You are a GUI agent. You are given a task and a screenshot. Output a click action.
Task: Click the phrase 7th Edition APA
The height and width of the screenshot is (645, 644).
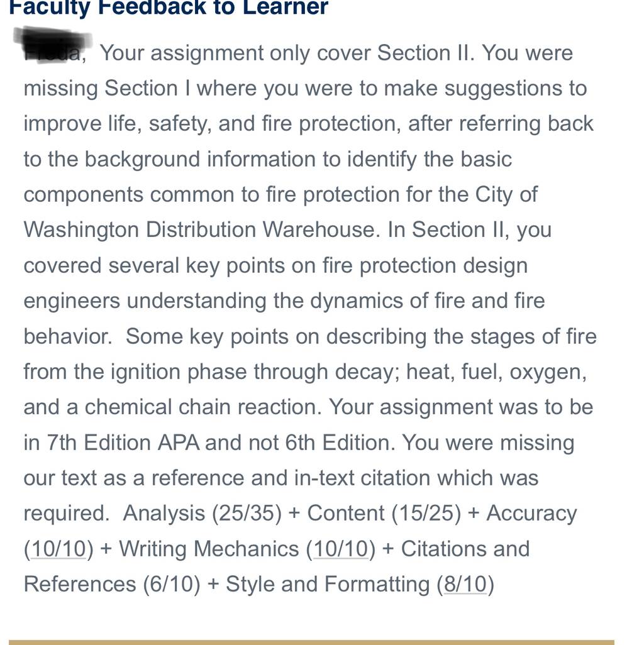coord(123,443)
